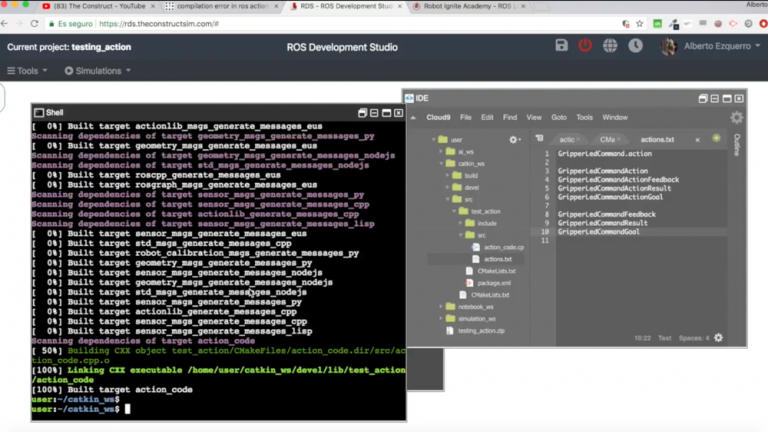
Task: Expand the build folder
Action: [447, 175]
